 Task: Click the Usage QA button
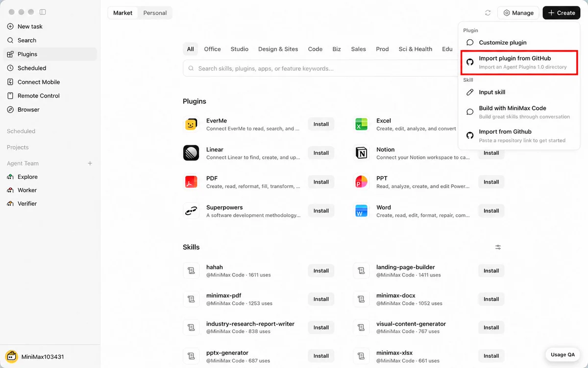(563, 355)
